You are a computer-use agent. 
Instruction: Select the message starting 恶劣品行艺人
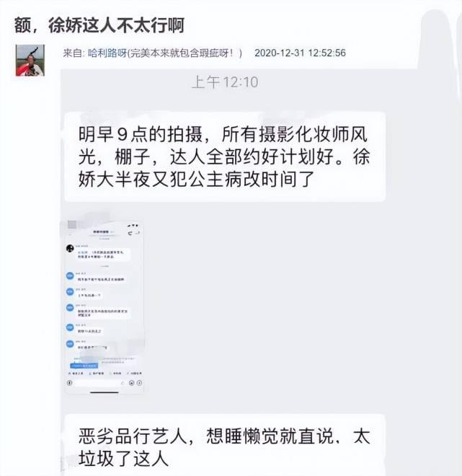pyautogui.click(x=225, y=445)
